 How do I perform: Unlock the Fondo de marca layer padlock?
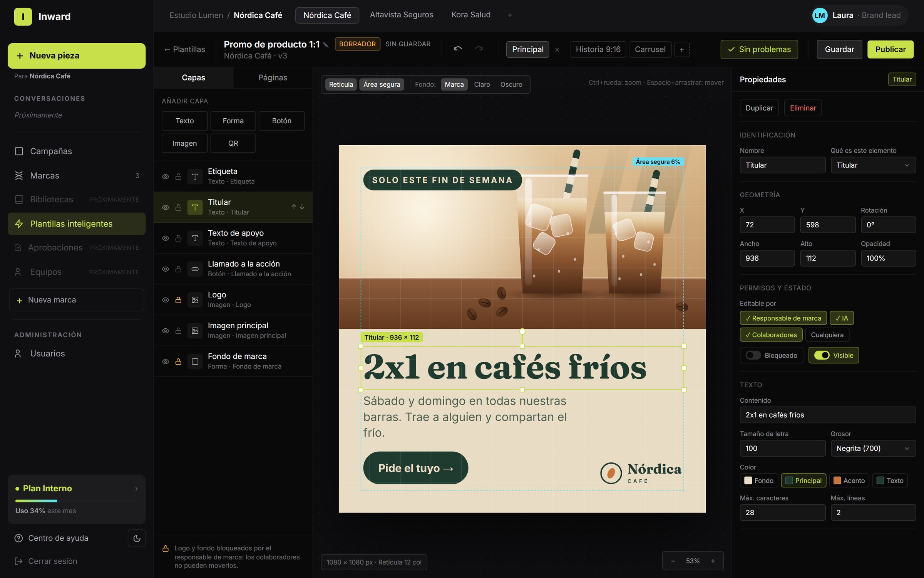click(x=178, y=361)
